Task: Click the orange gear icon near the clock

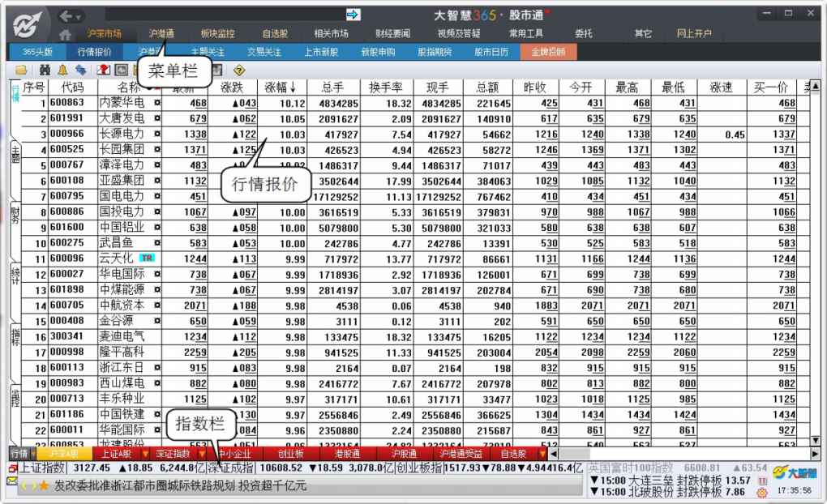Action: (761, 493)
